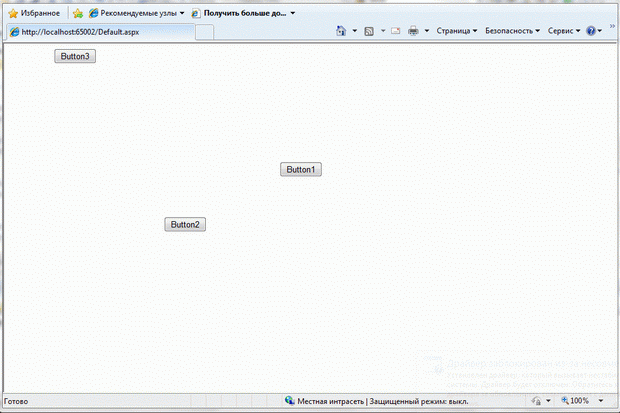Click the add to favorites bar star icon
620x413 pixels.
tap(78, 13)
